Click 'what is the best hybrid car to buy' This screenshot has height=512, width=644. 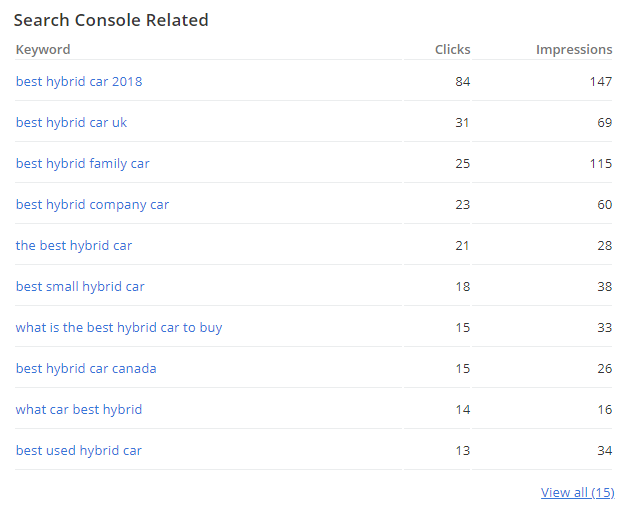119,327
